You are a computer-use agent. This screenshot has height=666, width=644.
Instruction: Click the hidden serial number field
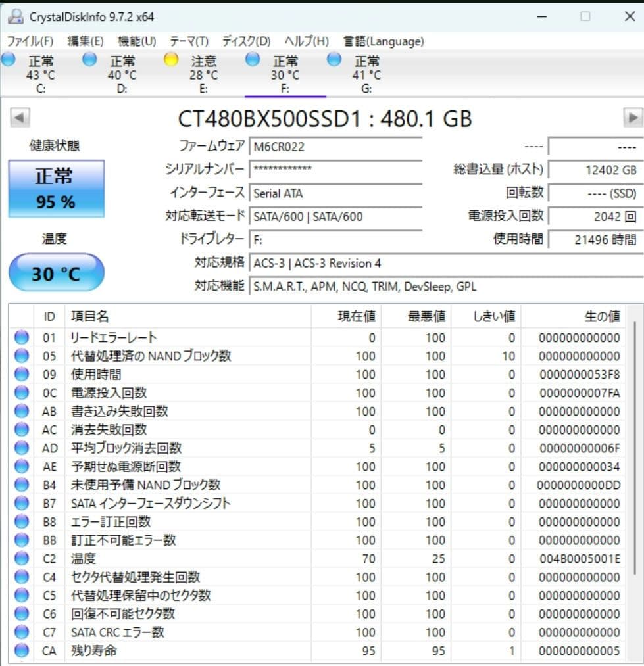(x=335, y=170)
